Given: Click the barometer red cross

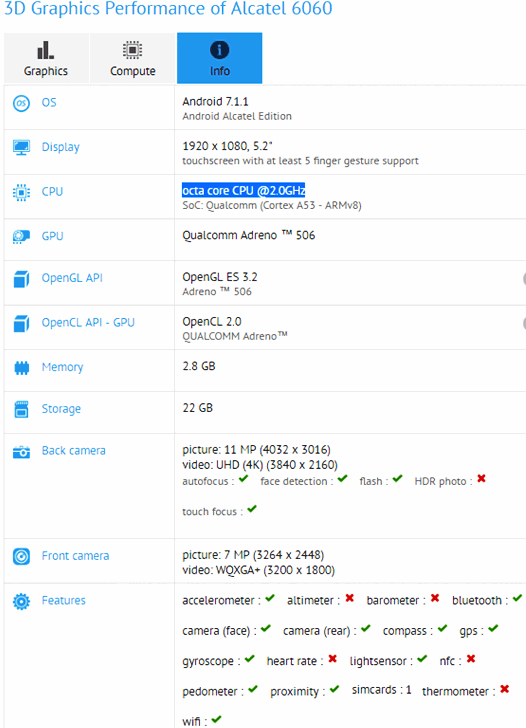Looking at the screenshot, I should tap(435, 598).
